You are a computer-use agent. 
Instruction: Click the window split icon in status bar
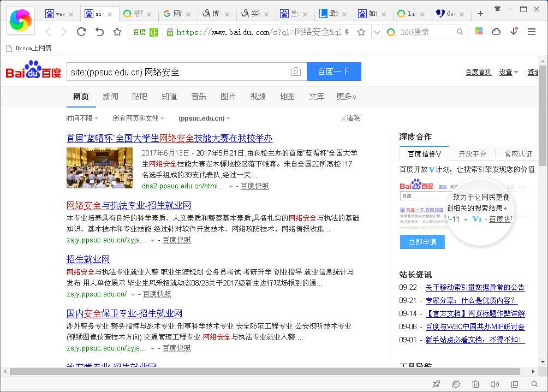click(515, 384)
